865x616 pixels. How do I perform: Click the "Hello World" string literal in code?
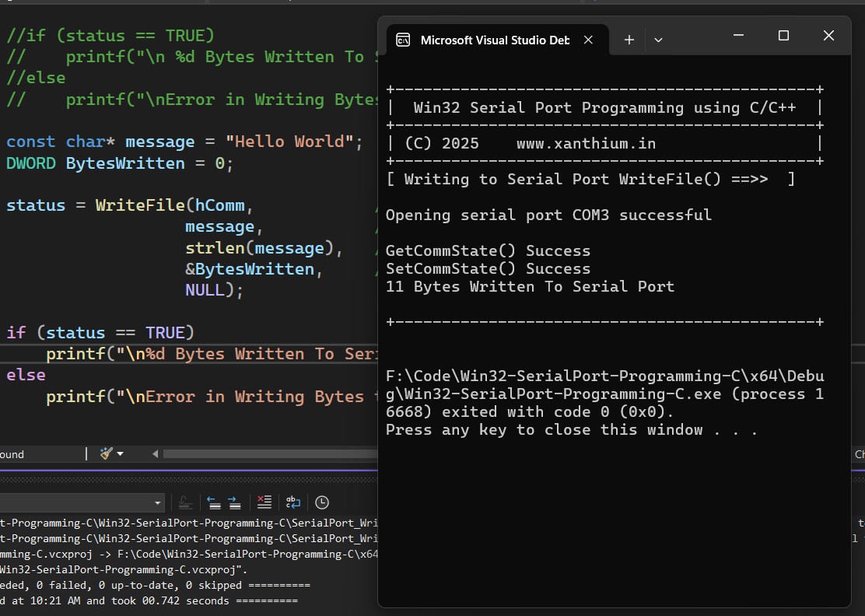pyautogui.click(x=289, y=142)
